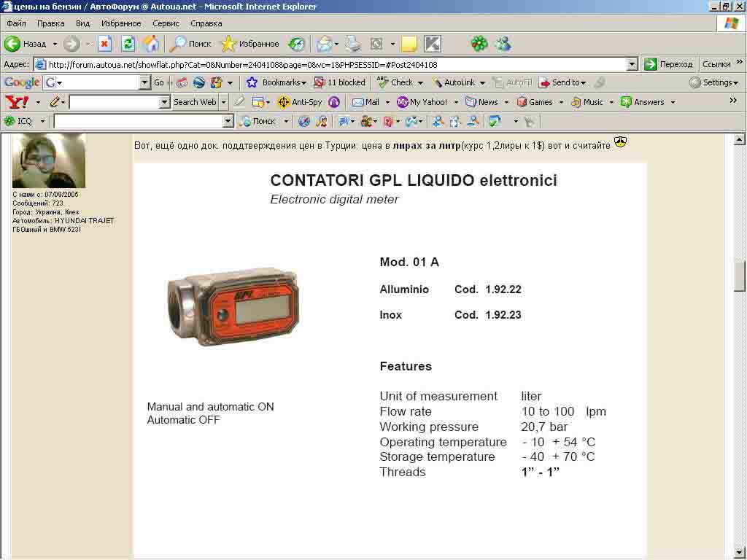The width and height of the screenshot is (747, 560).
Task: Click the user avatar thumbnail
Action: coord(49,160)
